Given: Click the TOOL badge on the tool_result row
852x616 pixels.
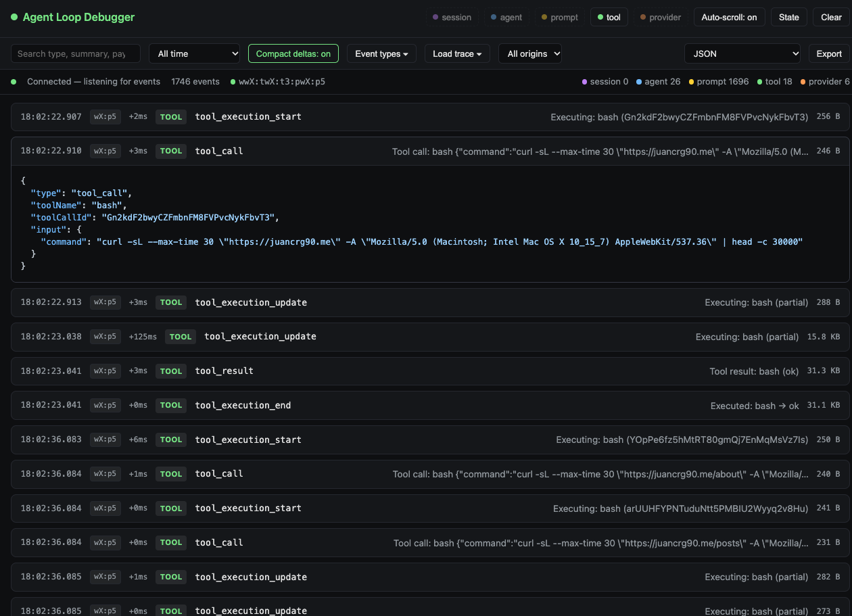Looking at the screenshot, I should point(171,371).
